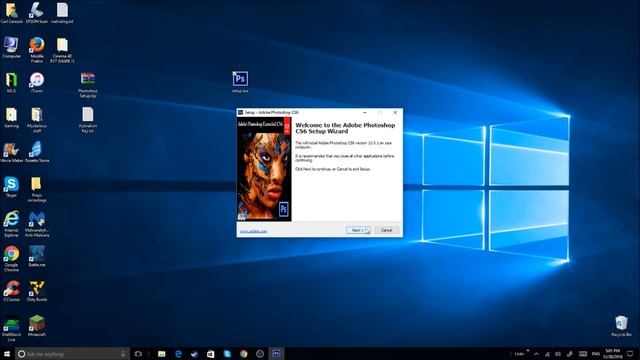
Task: Show hidden system tray icons
Action: click(536, 354)
